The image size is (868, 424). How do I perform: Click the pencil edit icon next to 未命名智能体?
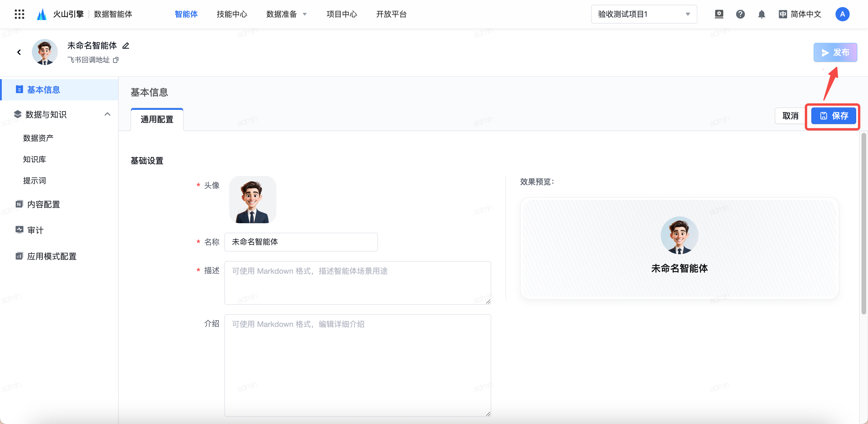126,45
